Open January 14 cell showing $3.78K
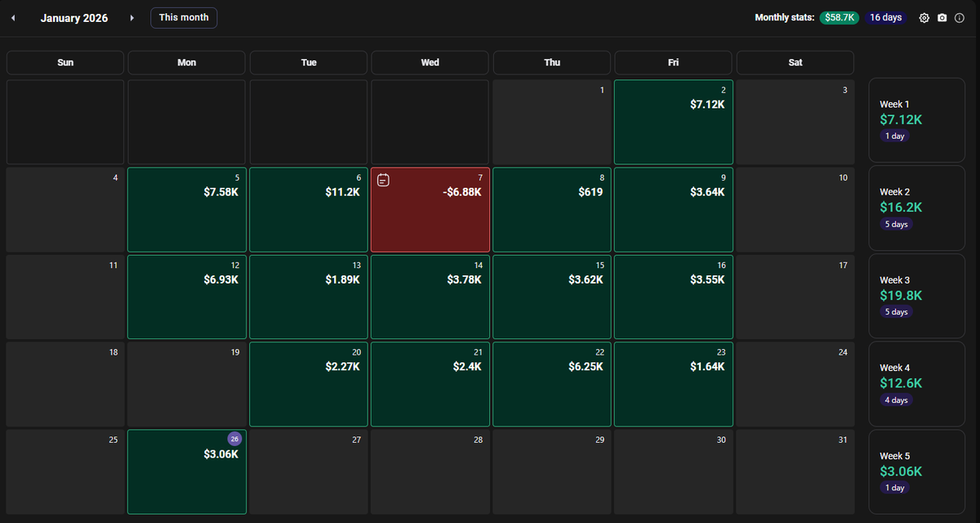The width and height of the screenshot is (980, 523). (x=430, y=297)
